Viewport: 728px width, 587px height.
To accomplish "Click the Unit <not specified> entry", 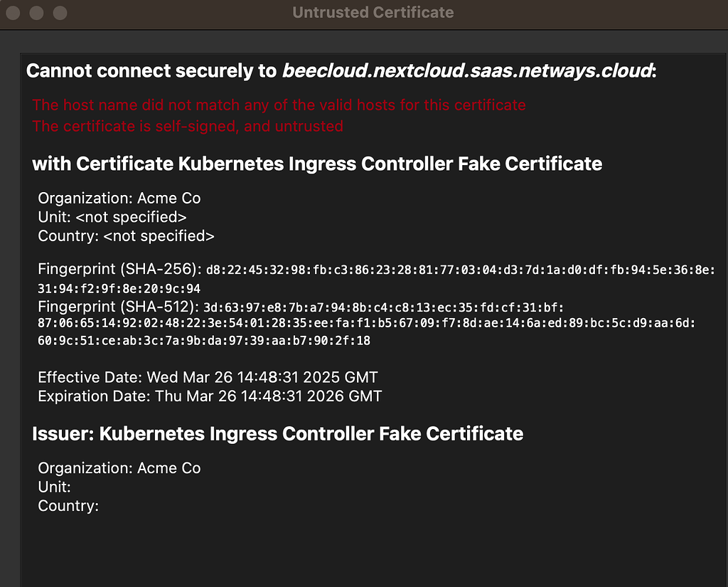I will [x=114, y=217].
